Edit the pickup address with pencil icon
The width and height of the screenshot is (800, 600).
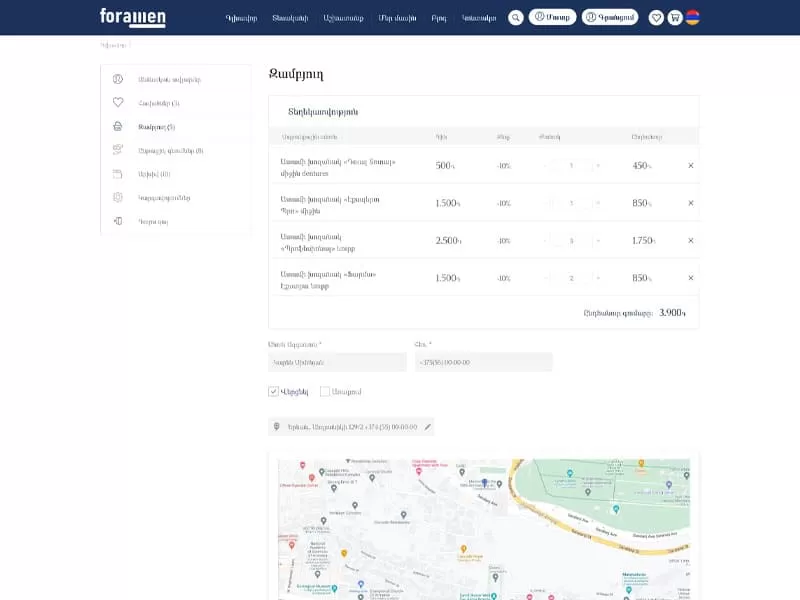(x=428, y=427)
